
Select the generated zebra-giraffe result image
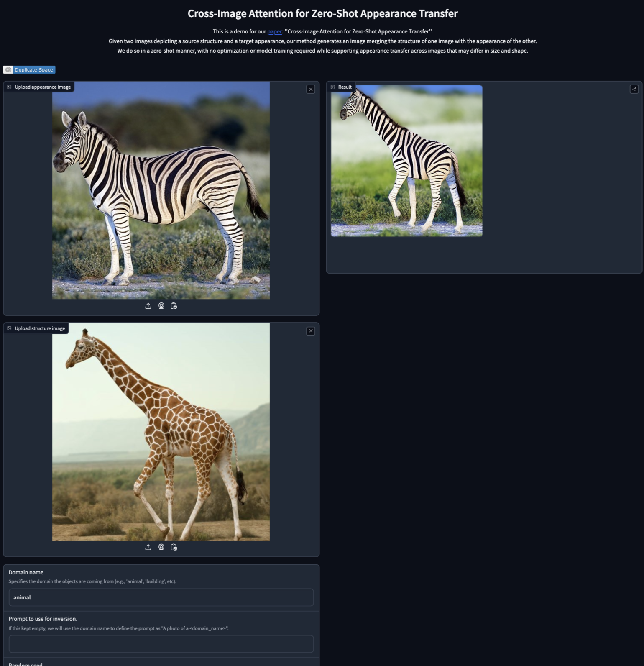pos(406,161)
